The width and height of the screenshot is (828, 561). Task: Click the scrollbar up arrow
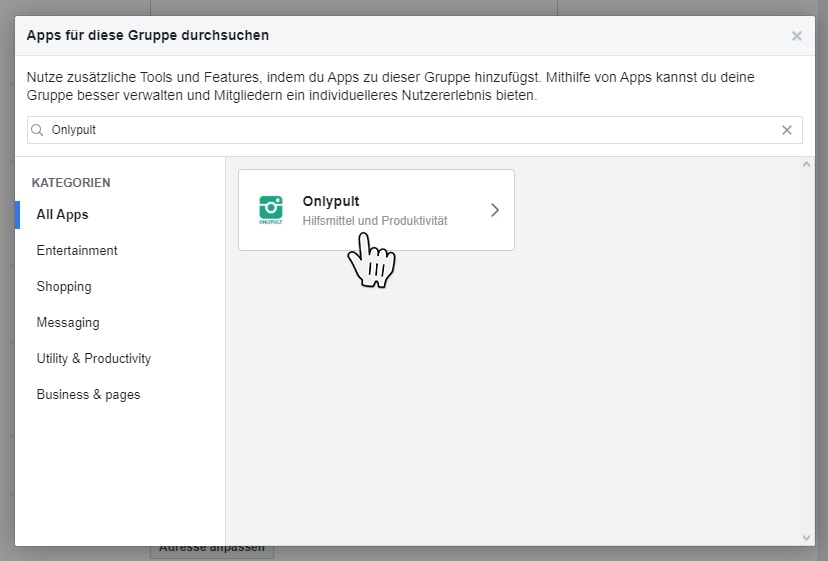807,164
